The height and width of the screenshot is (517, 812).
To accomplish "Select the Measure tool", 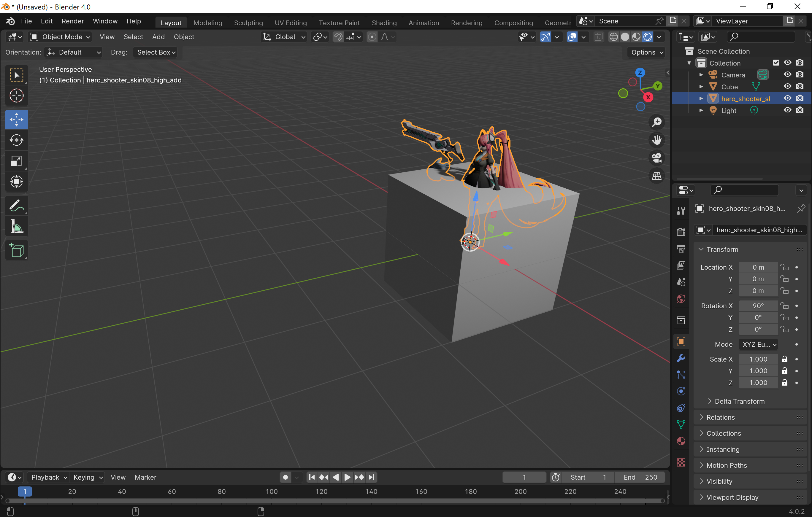I will tap(17, 227).
